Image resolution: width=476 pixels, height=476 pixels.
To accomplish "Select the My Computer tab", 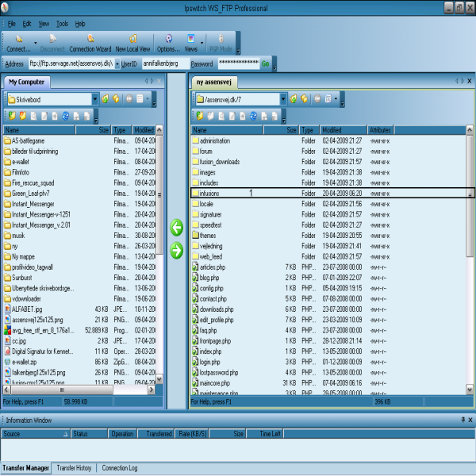I will 27,82.
